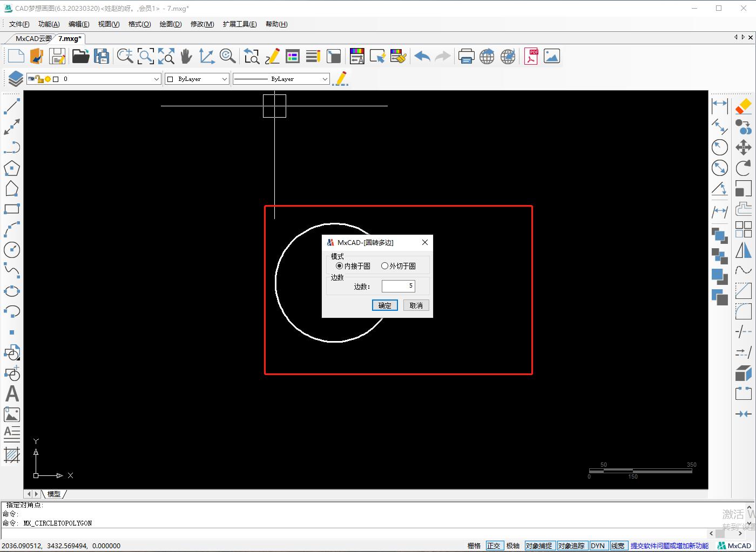Viewport: 756px width, 552px height.
Task: Click the 确定 button in dialog
Action: [384, 305]
